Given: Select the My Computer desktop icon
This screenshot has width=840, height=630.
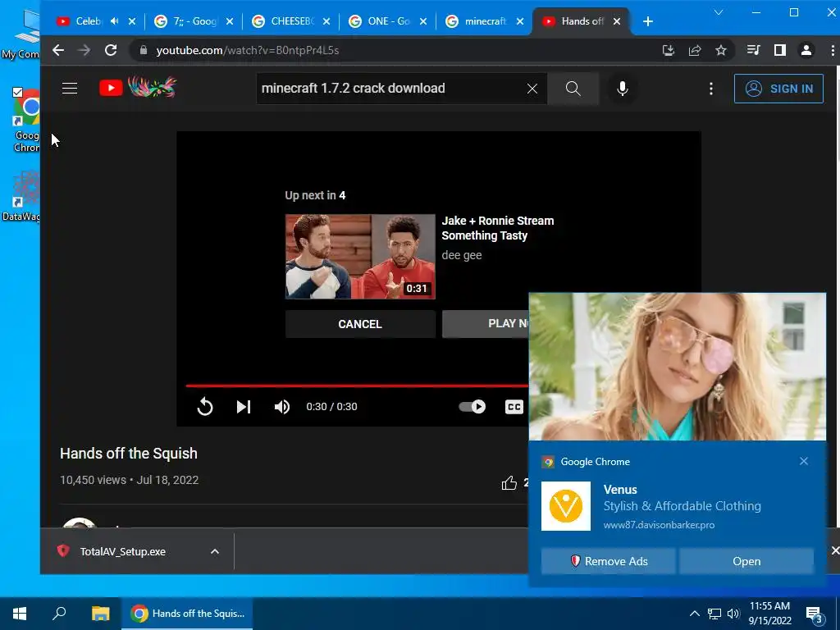Looking at the screenshot, I should coord(21,33).
